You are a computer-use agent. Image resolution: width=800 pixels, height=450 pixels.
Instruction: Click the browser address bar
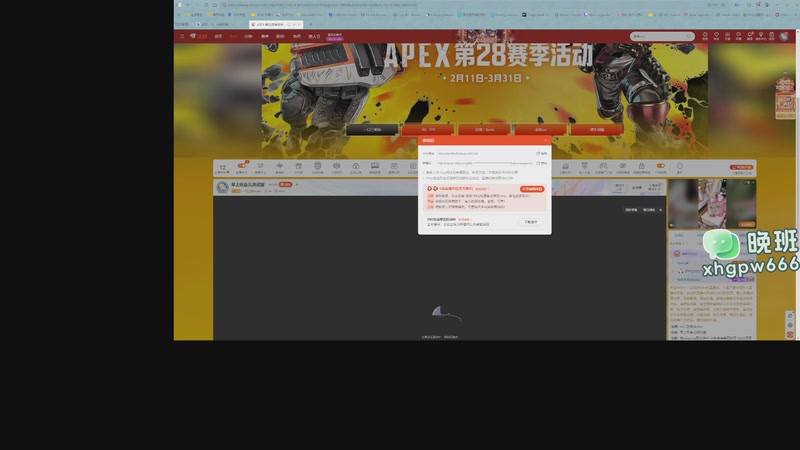pos(459,5)
